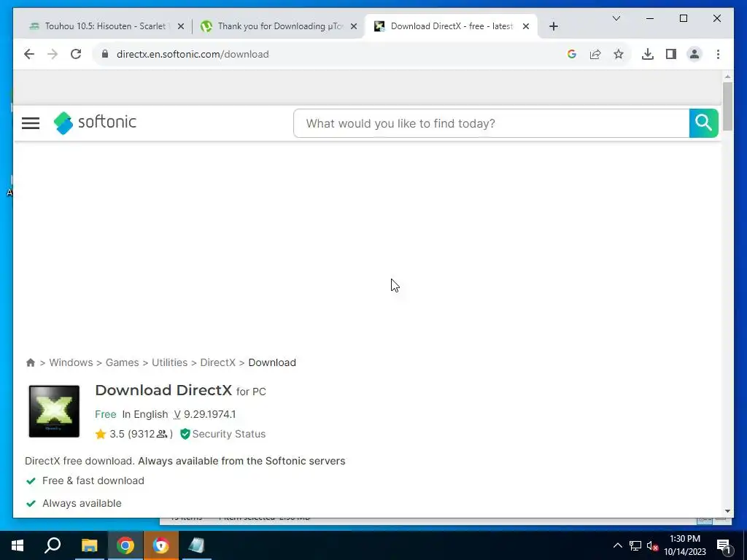This screenshot has width=747, height=560.
Task: View site information via the lock icon
Action: pyautogui.click(x=105, y=54)
